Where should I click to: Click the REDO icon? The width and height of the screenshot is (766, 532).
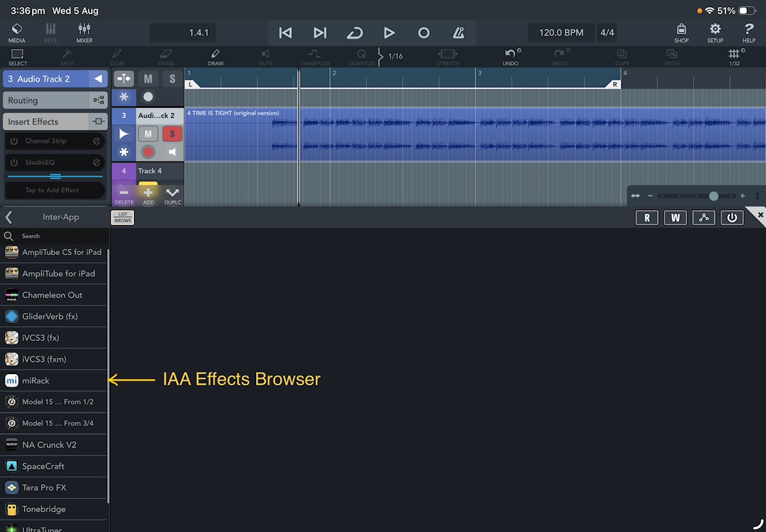tap(560, 57)
